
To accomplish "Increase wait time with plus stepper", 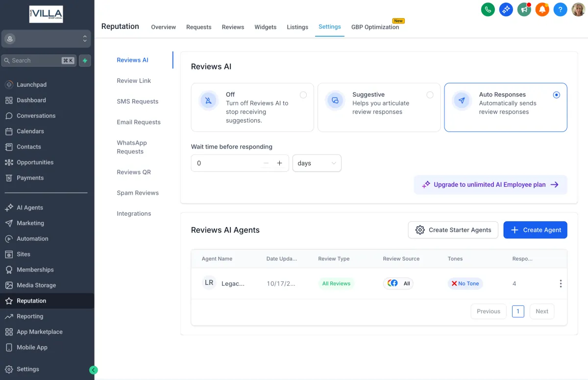I will [280, 163].
